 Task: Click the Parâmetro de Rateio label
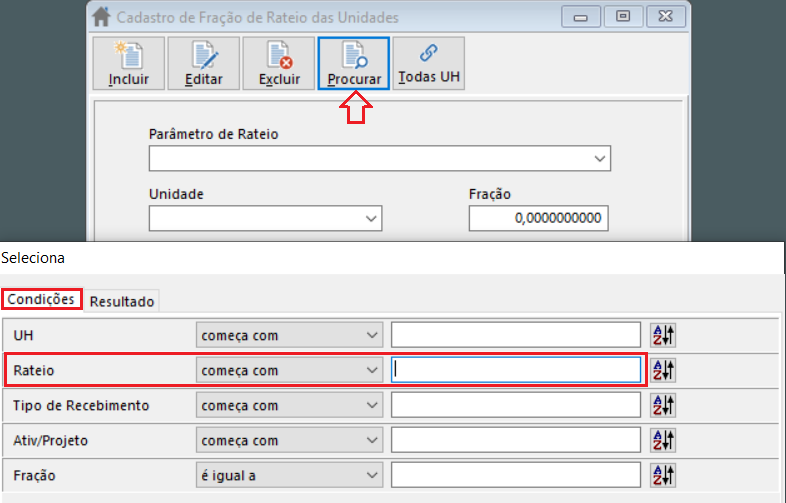click(x=214, y=134)
